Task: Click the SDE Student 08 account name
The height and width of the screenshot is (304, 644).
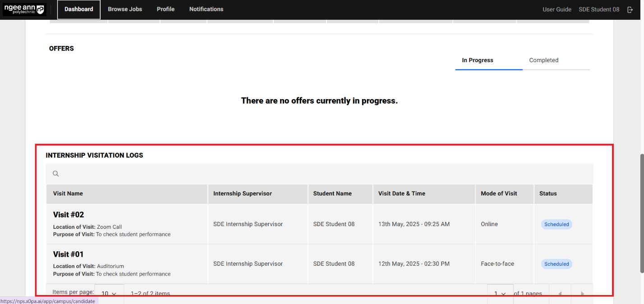Action: (x=599, y=9)
